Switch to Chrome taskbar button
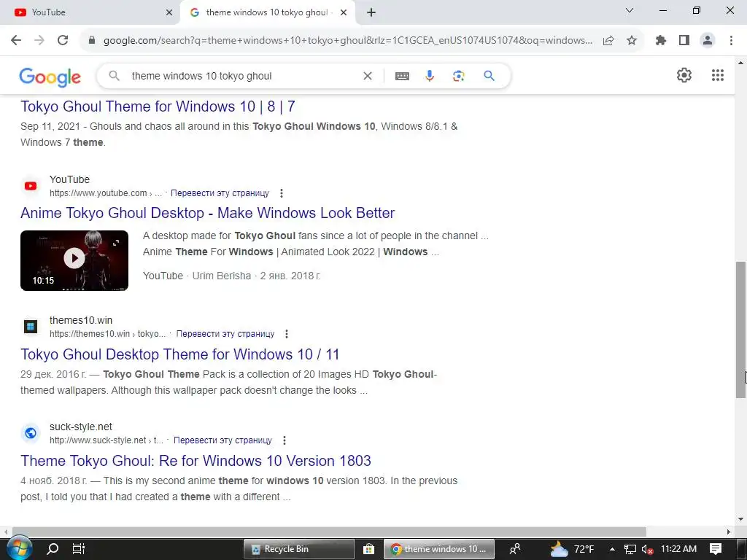 pyautogui.click(x=438, y=549)
